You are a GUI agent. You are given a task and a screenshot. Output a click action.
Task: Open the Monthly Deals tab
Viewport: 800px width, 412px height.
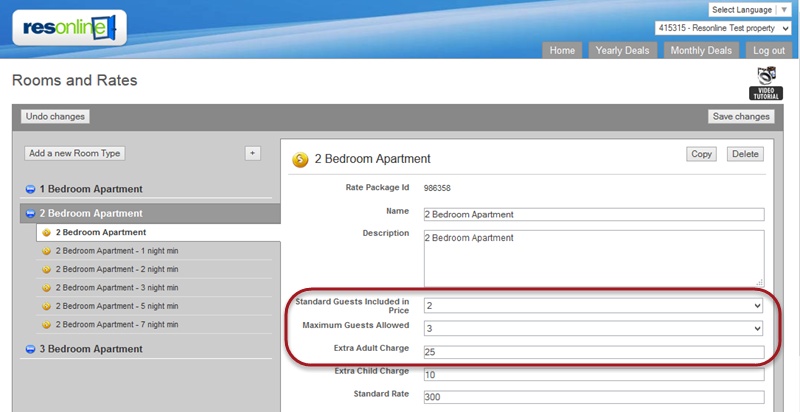click(701, 50)
